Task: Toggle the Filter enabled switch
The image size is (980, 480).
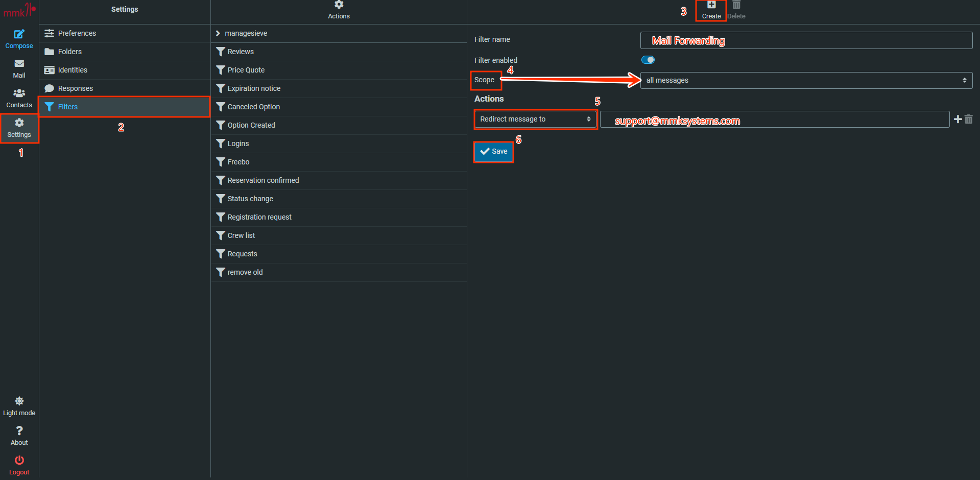Action: (x=648, y=60)
